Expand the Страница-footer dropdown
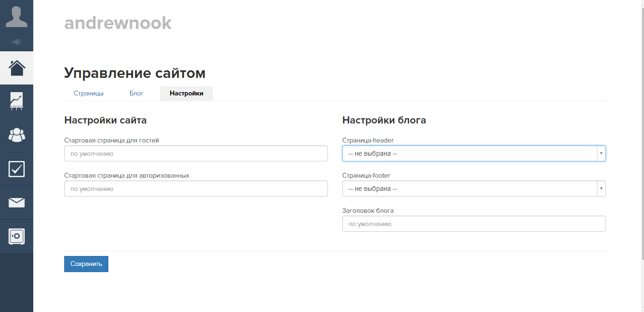The width and height of the screenshot is (644, 312). point(473,189)
